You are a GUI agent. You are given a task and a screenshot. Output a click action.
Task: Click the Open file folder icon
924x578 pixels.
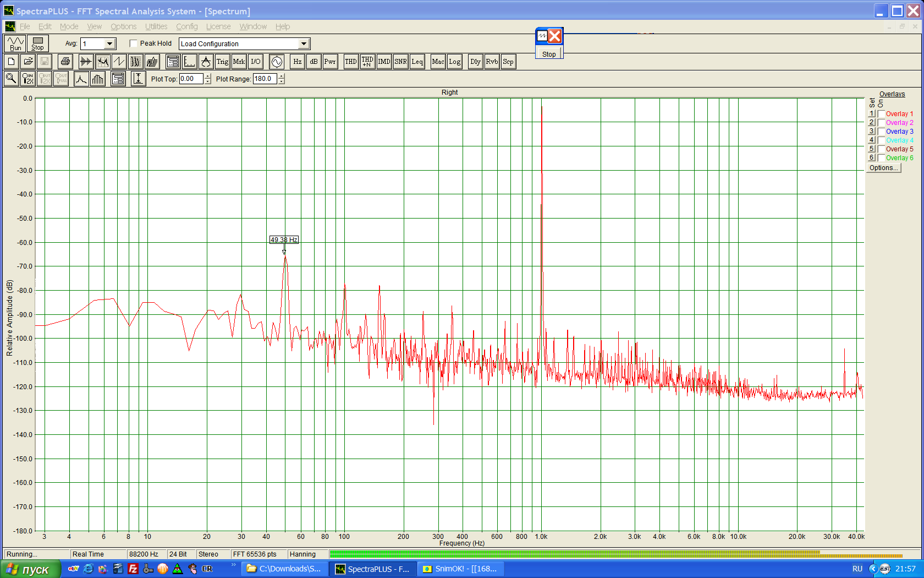point(28,62)
